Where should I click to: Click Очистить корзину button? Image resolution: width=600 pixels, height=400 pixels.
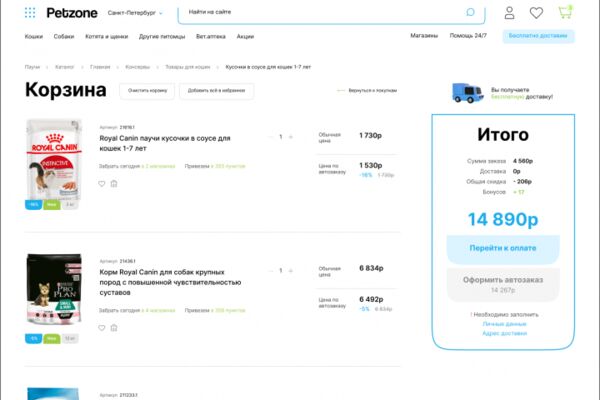click(147, 91)
